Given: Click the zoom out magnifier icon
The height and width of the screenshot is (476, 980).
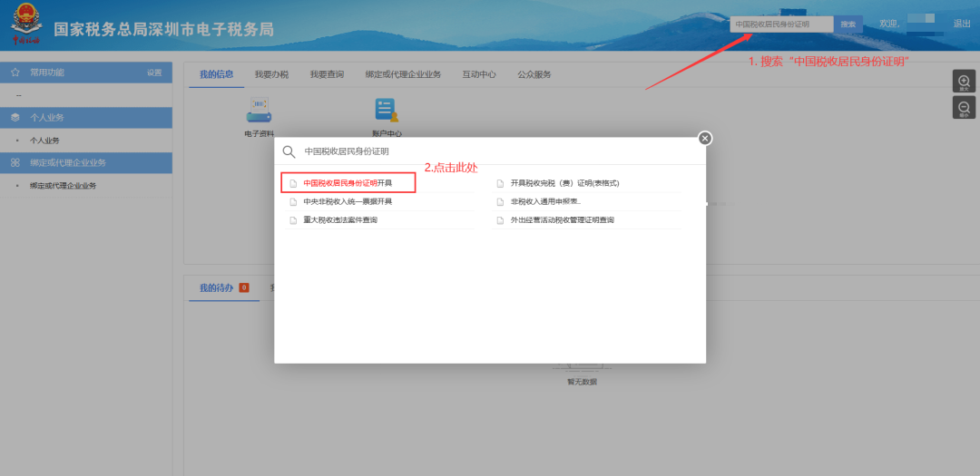Looking at the screenshot, I should tap(964, 108).
